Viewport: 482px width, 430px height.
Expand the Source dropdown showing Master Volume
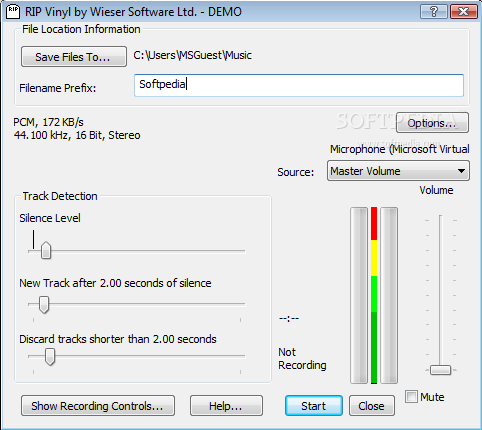(398, 171)
